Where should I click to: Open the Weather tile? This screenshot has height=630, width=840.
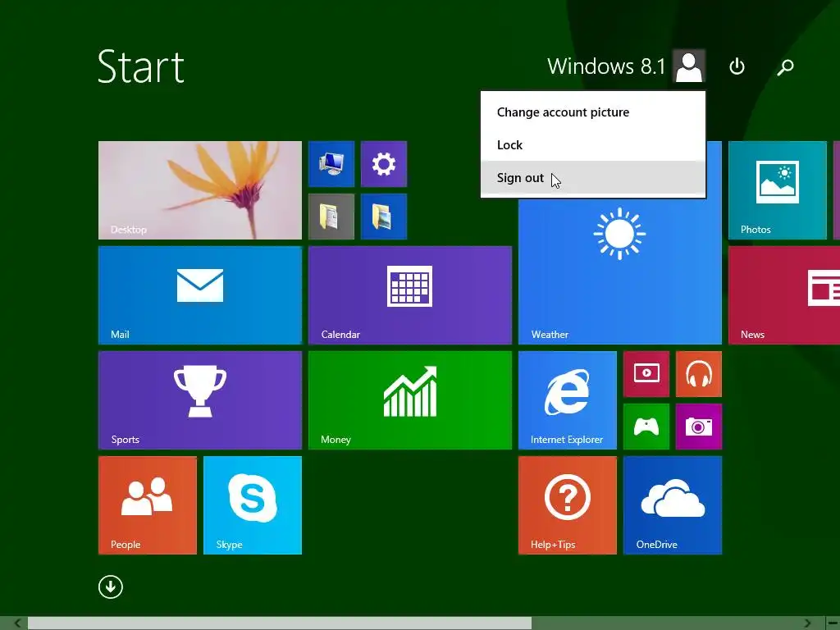[620, 271]
